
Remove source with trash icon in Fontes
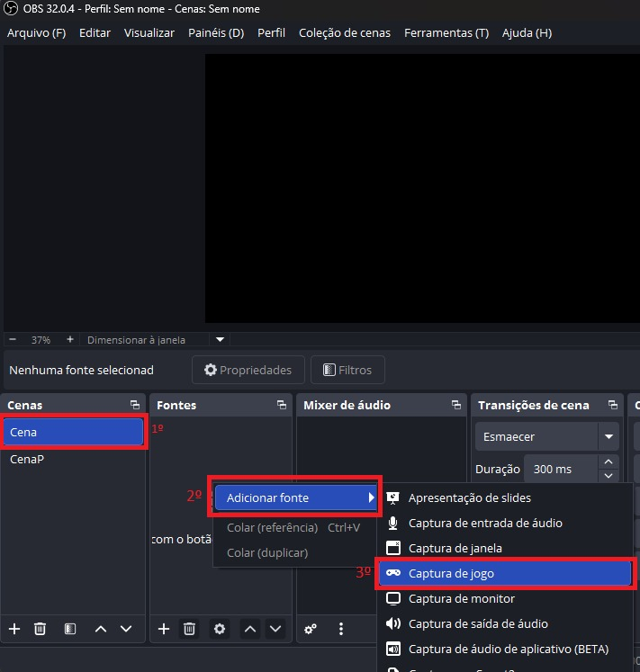tap(189, 629)
